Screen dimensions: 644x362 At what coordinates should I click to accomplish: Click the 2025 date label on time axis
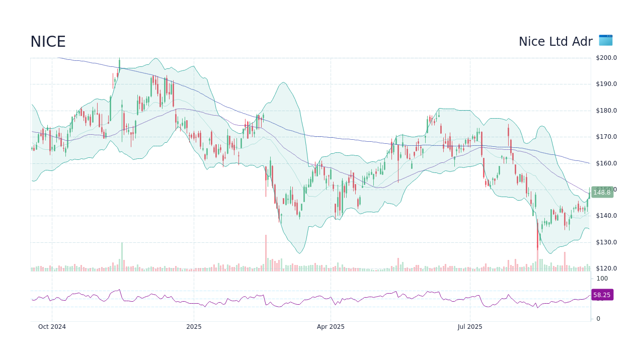click(194, 327)
